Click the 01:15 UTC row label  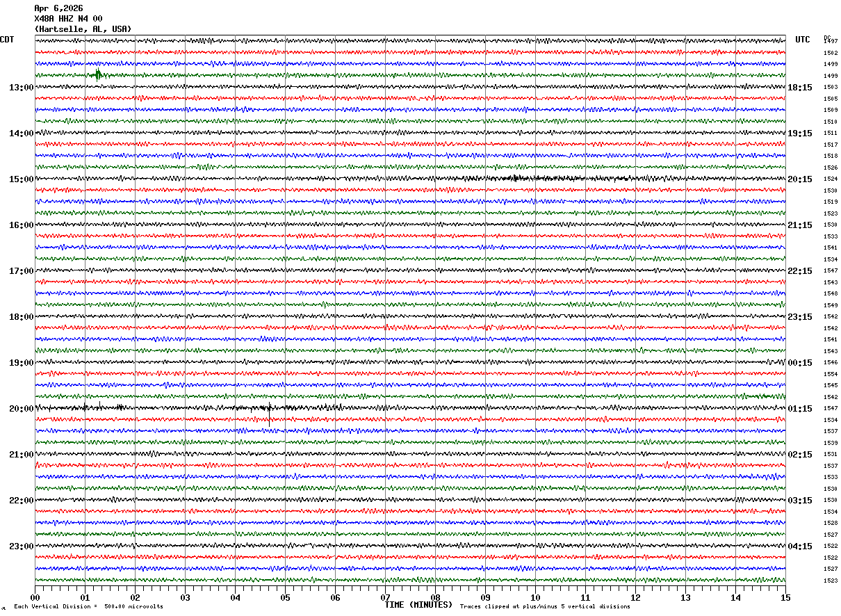tap(800, 409)
